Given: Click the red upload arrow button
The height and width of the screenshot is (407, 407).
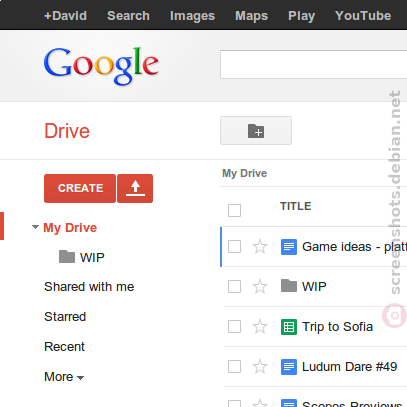Looking at the screenshot, I should [x=135, y=188].
